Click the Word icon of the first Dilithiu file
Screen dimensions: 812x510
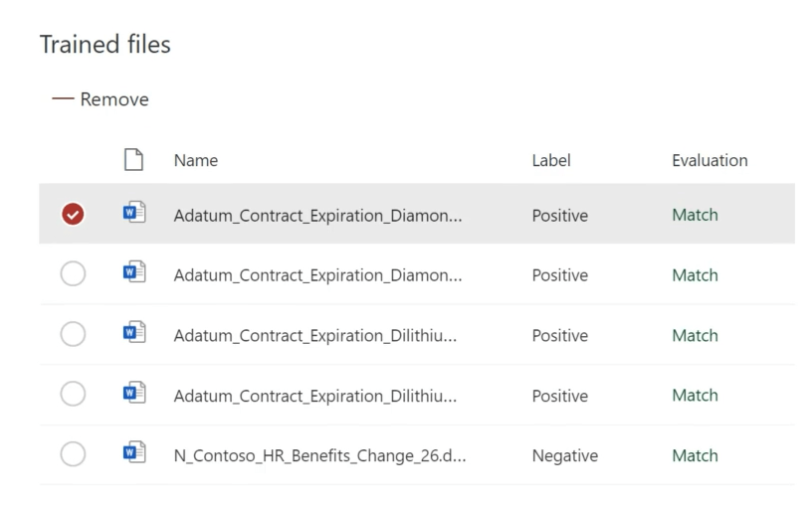pos(134,332)
